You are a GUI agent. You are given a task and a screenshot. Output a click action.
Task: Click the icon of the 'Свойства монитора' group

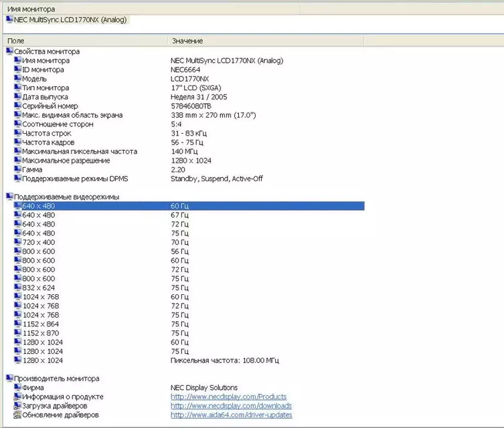(9, 51)
